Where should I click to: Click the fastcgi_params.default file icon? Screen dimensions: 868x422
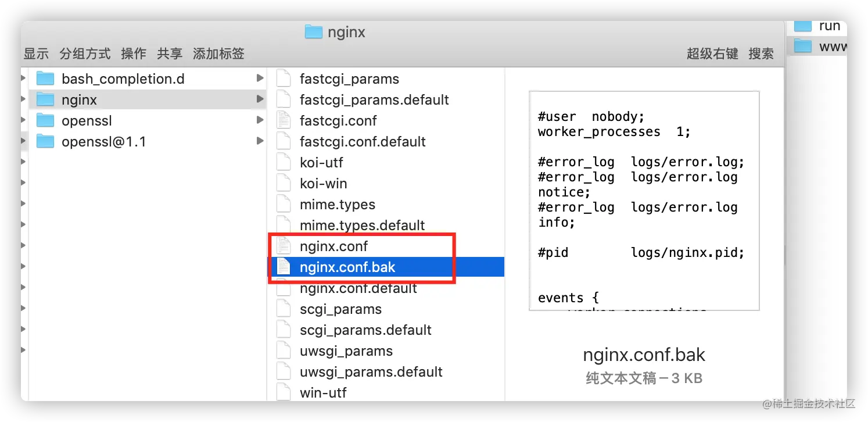coord(283,99)
